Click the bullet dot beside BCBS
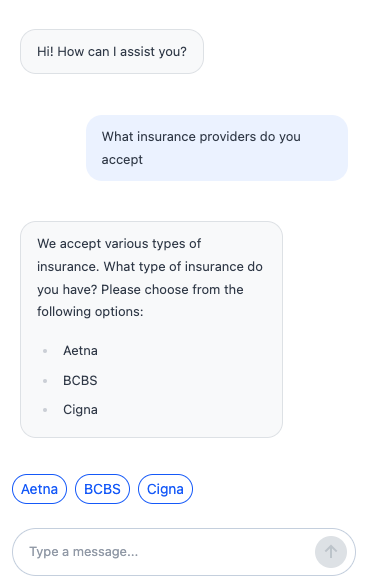The width and height of the screenshot is (368, 581). point(45,381)
